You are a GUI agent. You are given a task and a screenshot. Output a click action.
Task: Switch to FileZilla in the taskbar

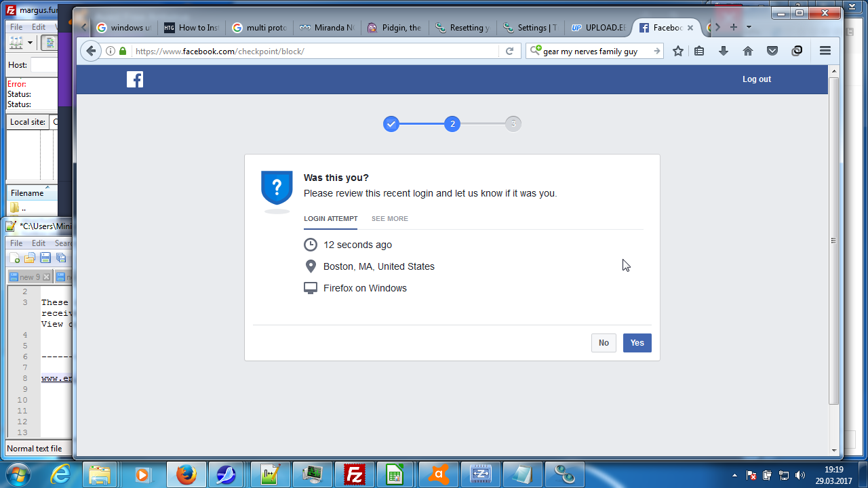point(354,474)
